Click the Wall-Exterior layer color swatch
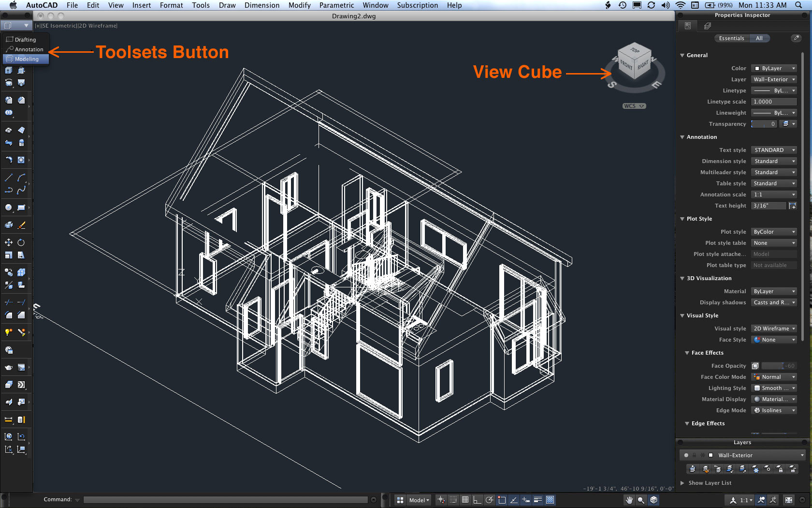Screen dimensions: 812x508 tap(710, 455)
